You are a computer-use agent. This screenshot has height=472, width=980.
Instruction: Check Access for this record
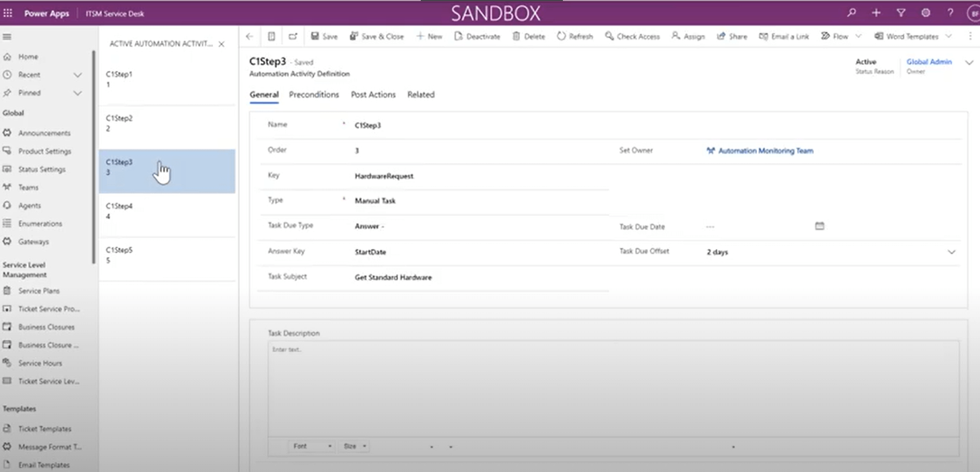tap(632, 36)
